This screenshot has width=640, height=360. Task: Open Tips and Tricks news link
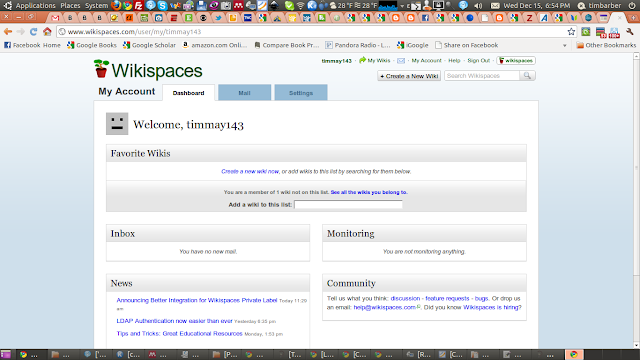click(179, 333)
